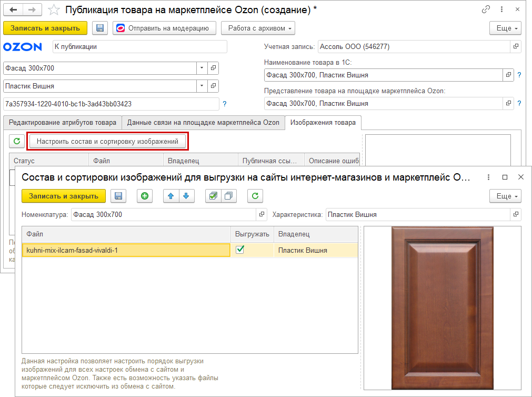The image size is (532, 397).
Task: Click the back navigation arrow
Action: (x=14, y=10)
